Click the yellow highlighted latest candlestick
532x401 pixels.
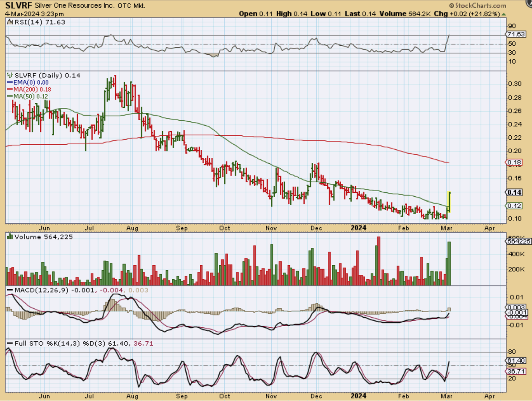[449, 202]
